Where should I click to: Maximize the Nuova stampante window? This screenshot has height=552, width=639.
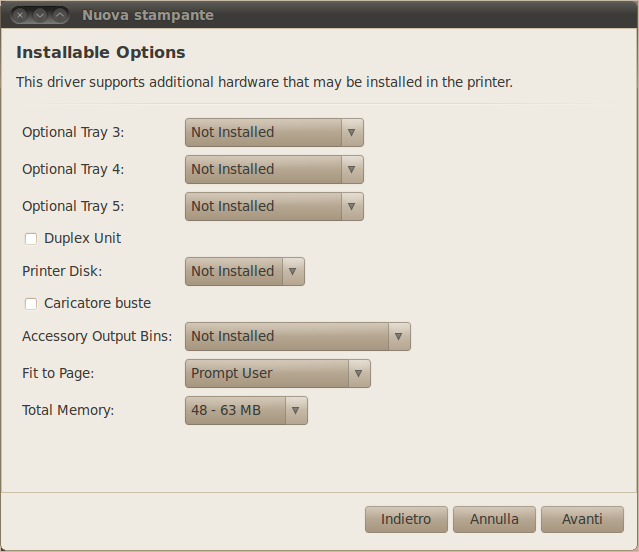click(x=60, y=15)
